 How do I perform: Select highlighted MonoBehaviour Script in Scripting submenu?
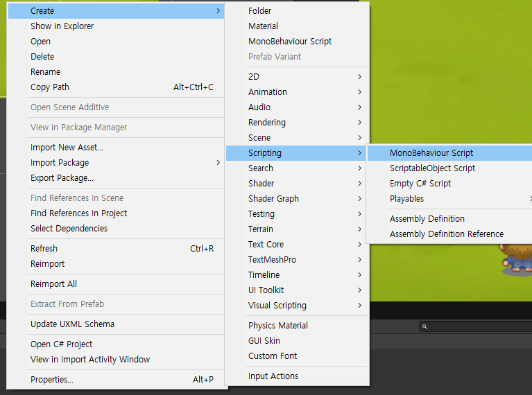click(x=450, y=153)
